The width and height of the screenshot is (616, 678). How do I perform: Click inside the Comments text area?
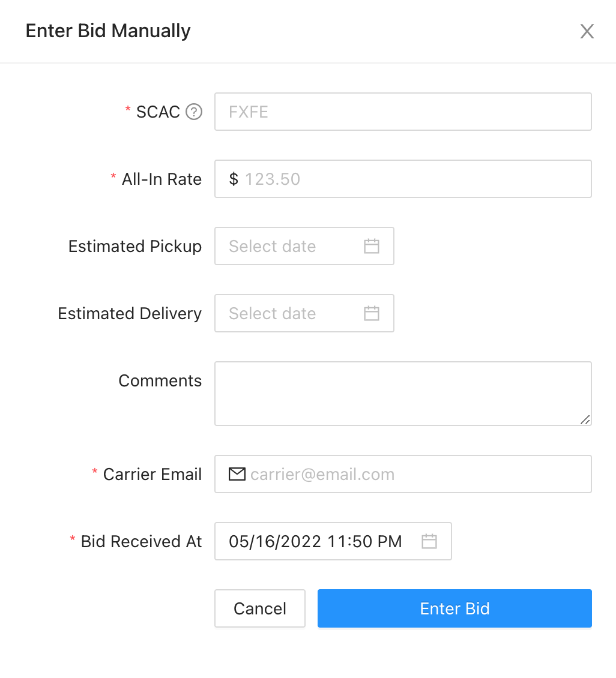(x=402, y=393)
